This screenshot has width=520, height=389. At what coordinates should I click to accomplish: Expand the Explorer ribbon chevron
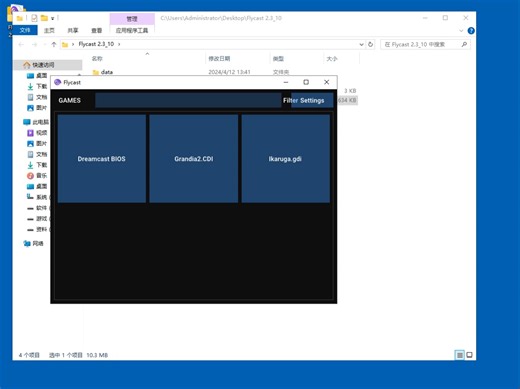[461, 31]
